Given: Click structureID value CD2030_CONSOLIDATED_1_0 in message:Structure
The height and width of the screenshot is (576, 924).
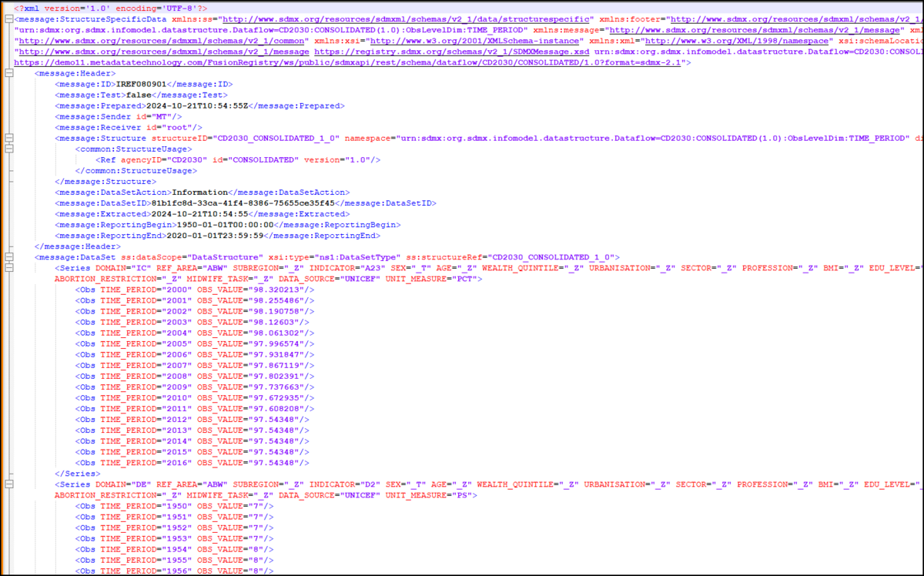Looking at the screenshot, I should pyautogui.click(x=276, y=138).
